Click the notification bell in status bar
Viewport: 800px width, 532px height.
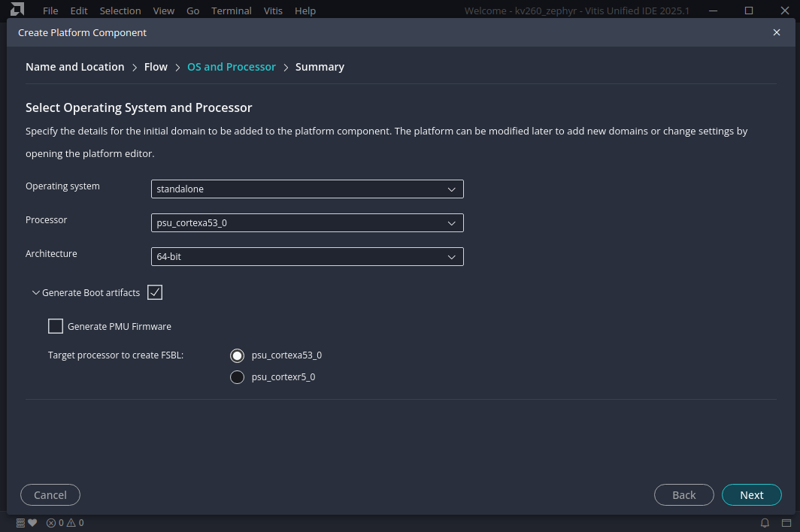765,523
